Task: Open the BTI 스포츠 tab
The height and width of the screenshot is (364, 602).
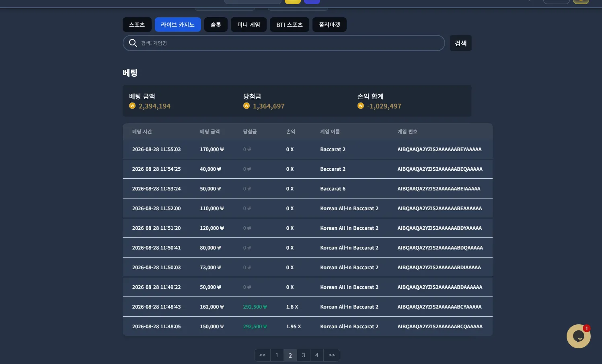Action: click(290, 25)
